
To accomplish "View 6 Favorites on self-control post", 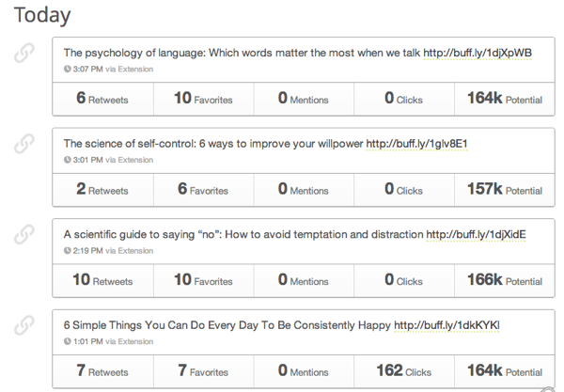I will [x=201, y=189].
